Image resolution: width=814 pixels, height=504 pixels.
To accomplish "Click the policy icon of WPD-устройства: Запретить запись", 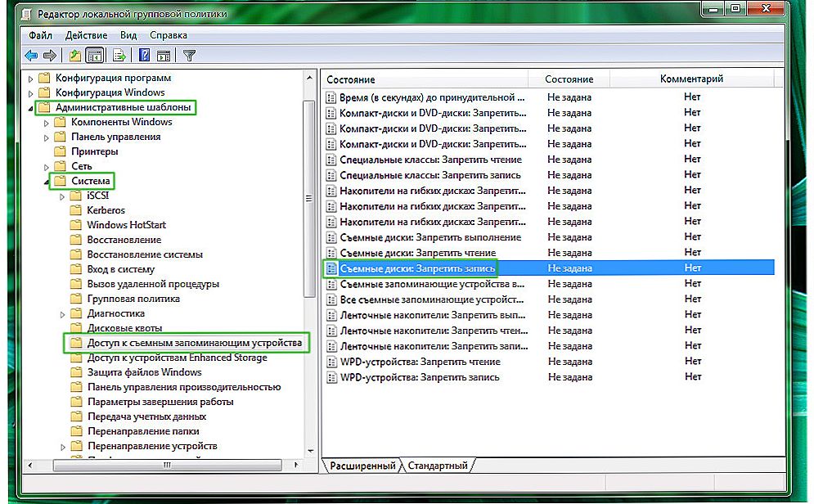I will pyautogui.click(x=331, y=377).
